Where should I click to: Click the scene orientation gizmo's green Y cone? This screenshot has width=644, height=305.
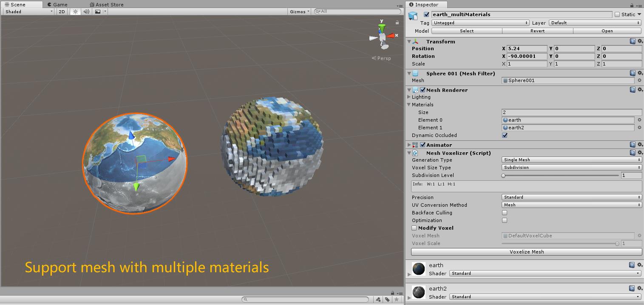(382, 28)
